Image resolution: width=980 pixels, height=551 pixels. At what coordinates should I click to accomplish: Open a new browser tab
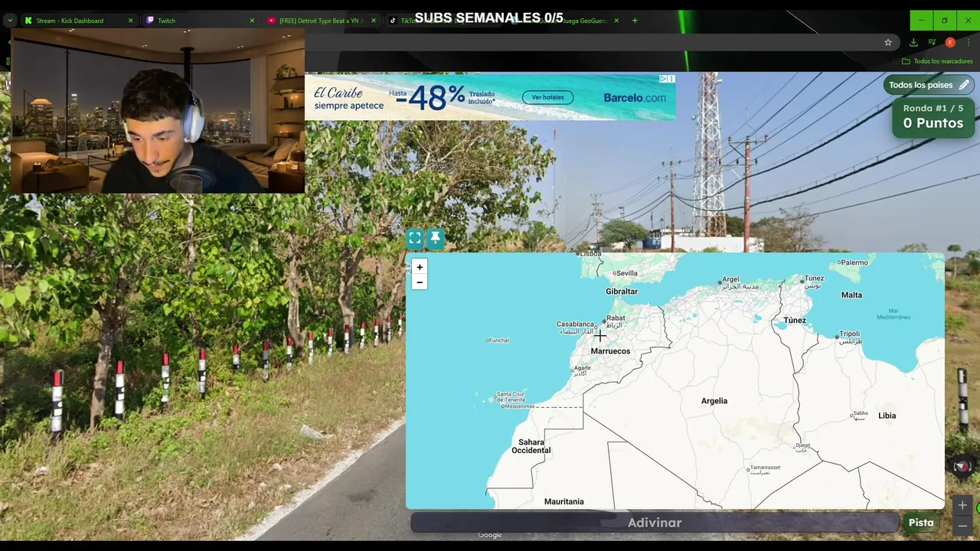[635, 21]
